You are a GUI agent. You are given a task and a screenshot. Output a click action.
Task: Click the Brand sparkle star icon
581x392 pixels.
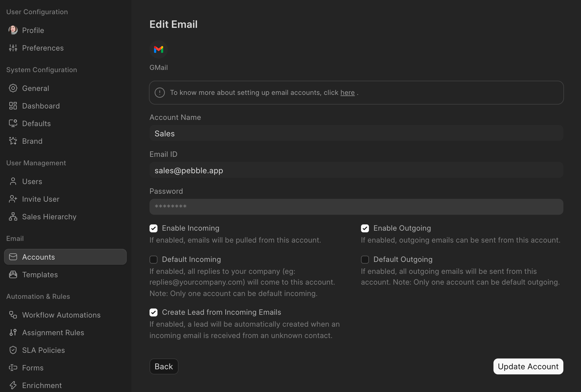pos(13,141)
